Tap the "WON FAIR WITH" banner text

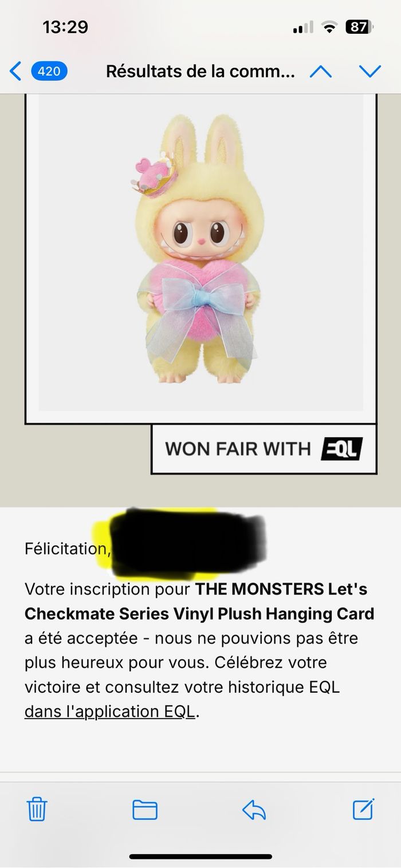tap(238, 449)
